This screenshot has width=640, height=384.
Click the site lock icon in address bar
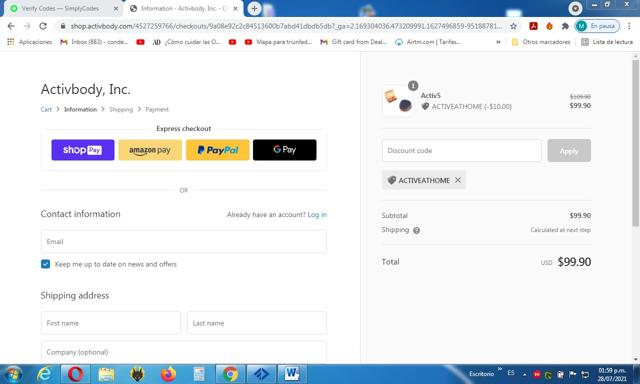[62, 26]
